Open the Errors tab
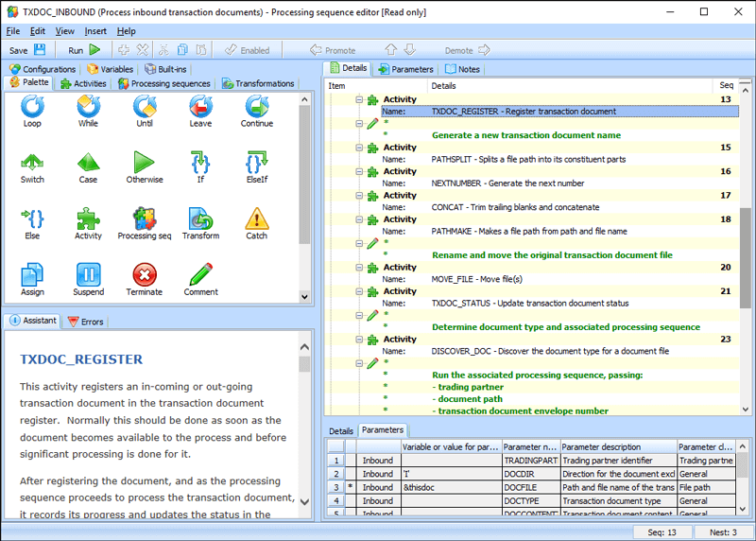 point(85,322)
